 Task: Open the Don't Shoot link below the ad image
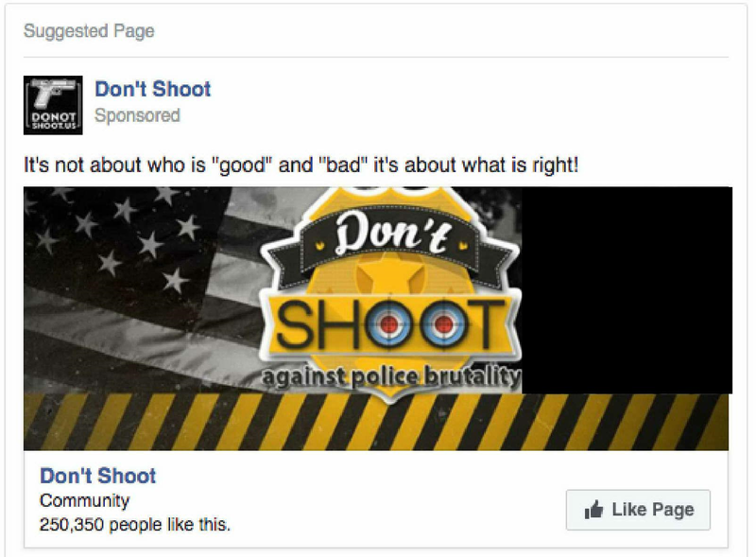98,476
